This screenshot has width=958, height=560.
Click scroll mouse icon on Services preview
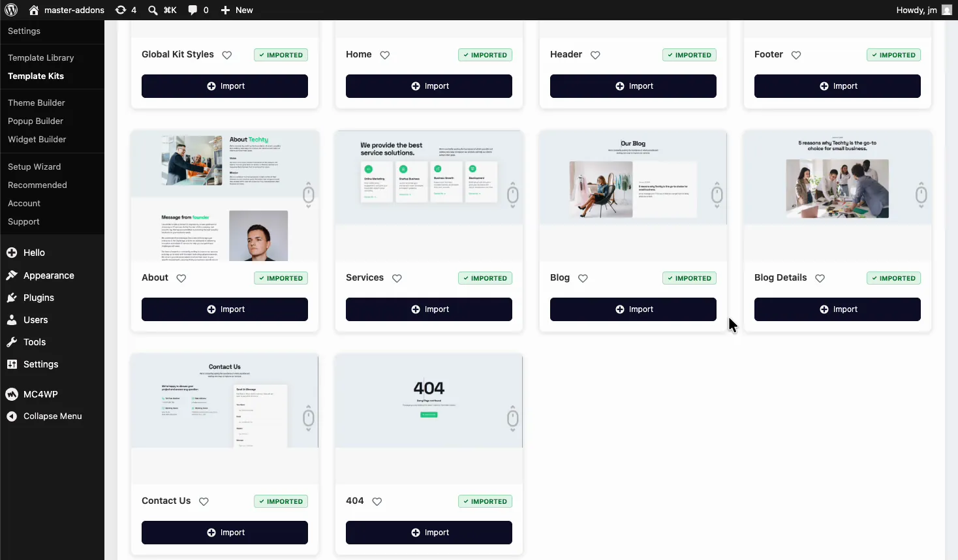click(513, 194)
